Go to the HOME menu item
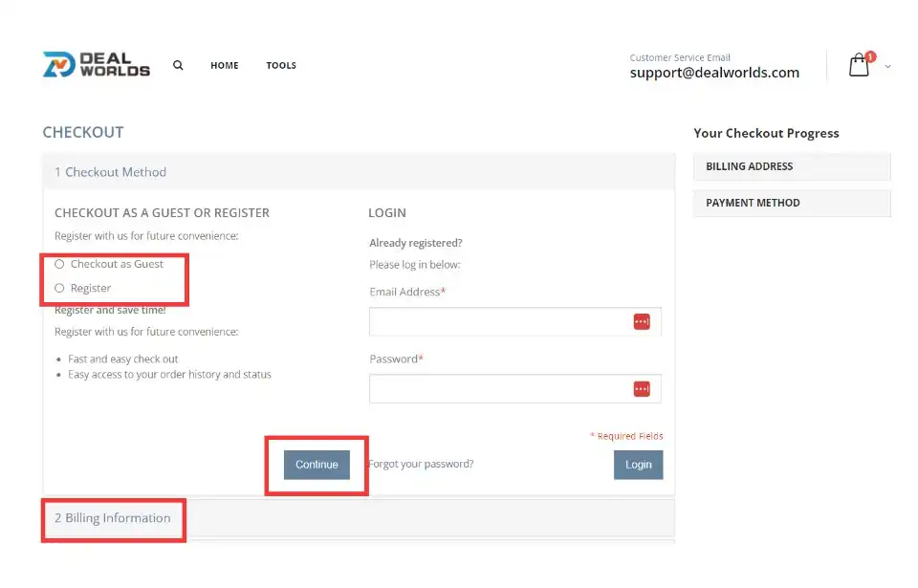 (x=225, y=66)
